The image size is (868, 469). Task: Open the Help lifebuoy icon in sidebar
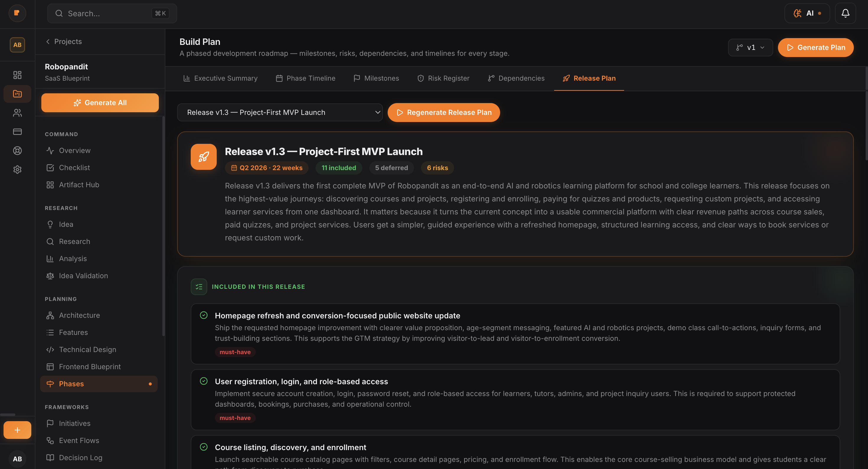(17, 150)
